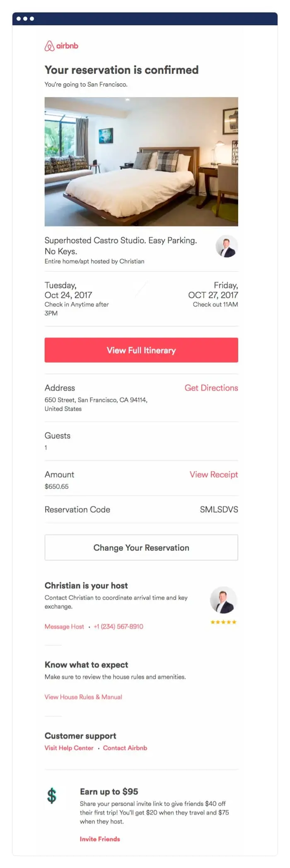Screen dimensions: 290x868
Task: Click the five-star rating under host photo
Action: [223, 622]
